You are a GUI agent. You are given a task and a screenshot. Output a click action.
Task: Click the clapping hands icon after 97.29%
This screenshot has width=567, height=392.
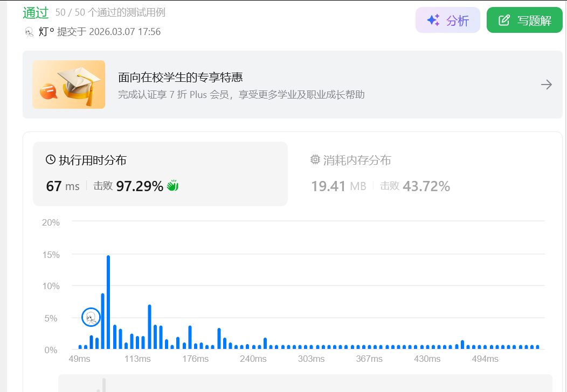[172, 186]
